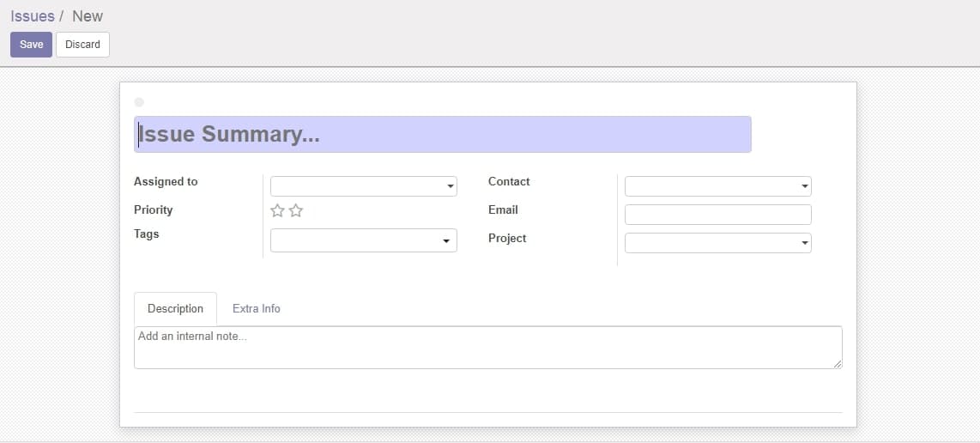Set priority with the first star

tap(277, 211)
